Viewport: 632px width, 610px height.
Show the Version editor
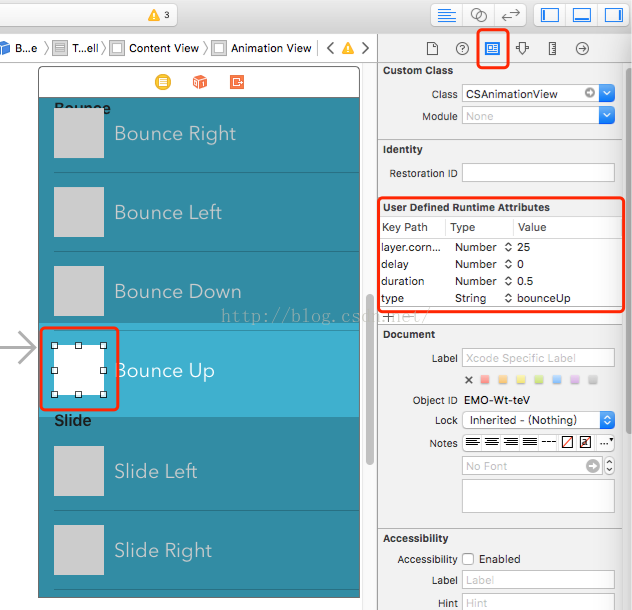point(510,15)
